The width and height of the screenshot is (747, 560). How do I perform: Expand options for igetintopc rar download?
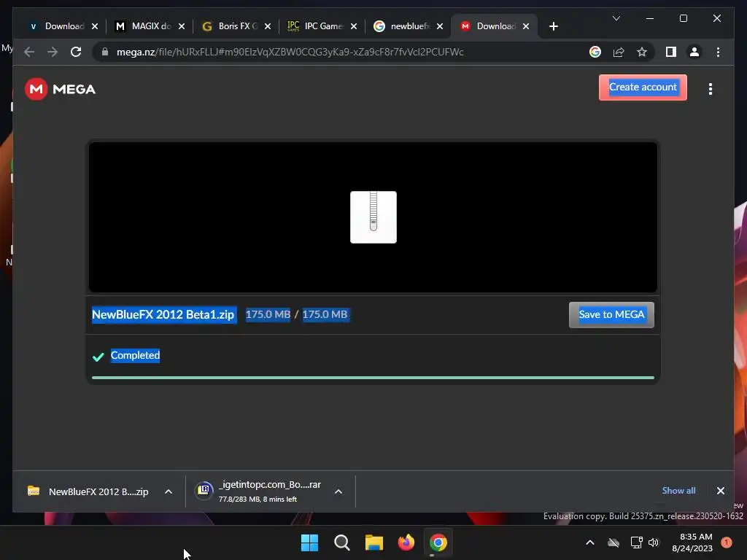[x=338, y=491]
